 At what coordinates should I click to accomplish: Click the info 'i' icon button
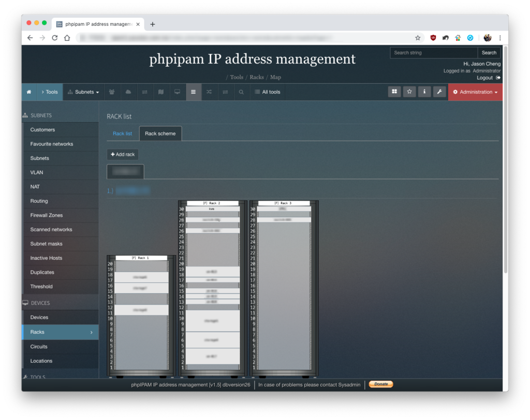click(x=424, y=92)
